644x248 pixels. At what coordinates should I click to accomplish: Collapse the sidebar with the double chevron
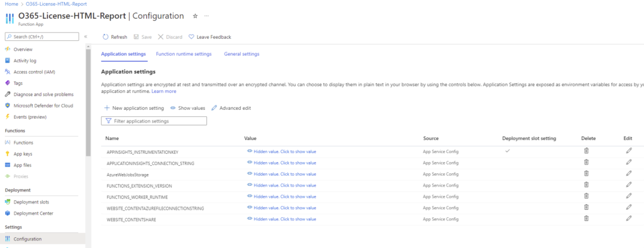coord(86,36)
